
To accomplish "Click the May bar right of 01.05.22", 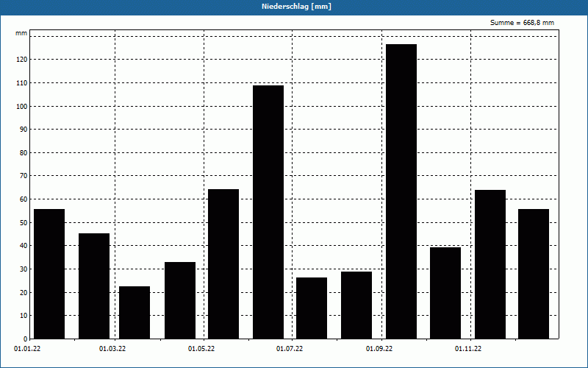I will click(x=223, y=264).
